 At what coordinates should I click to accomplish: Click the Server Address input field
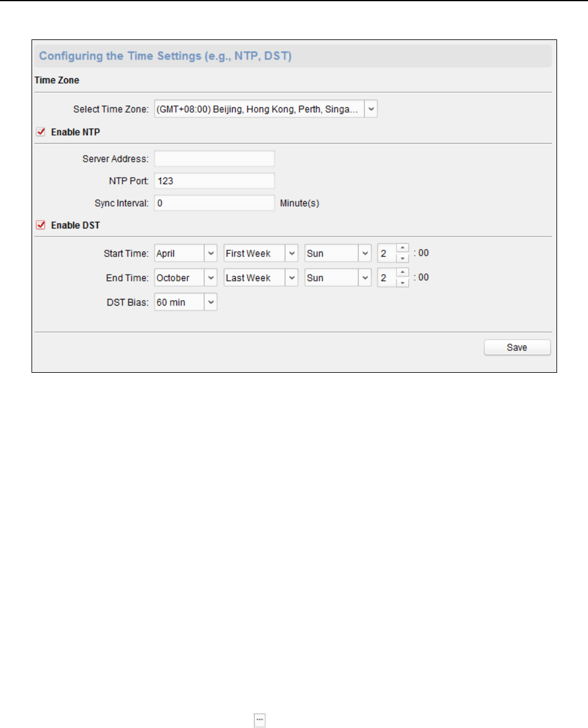215,159
